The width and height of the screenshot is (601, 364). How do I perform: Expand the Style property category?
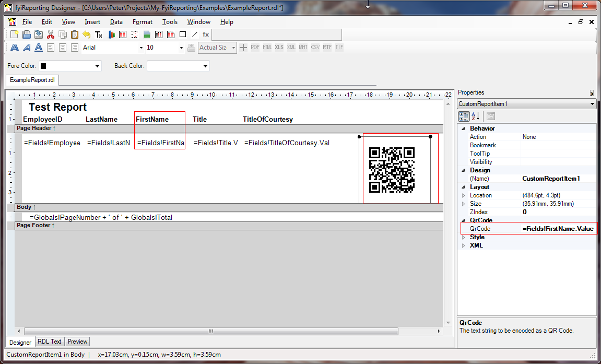[x=463, y=237]
